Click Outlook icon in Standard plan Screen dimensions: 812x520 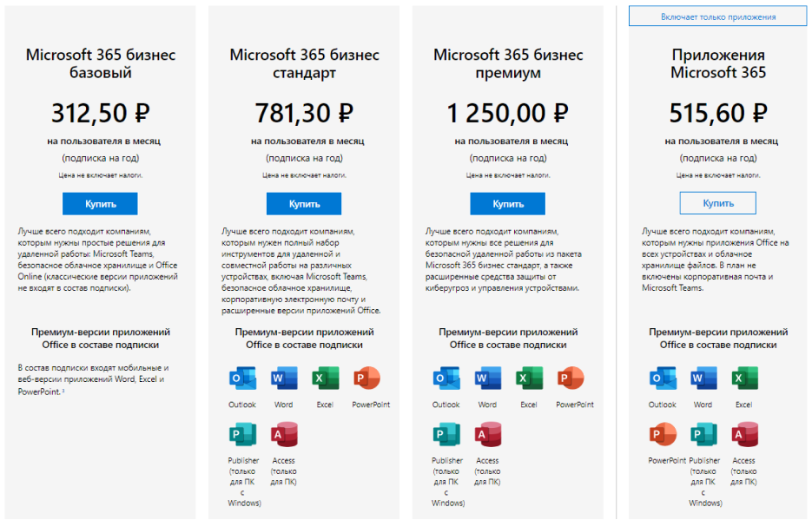tap(242, 378)
